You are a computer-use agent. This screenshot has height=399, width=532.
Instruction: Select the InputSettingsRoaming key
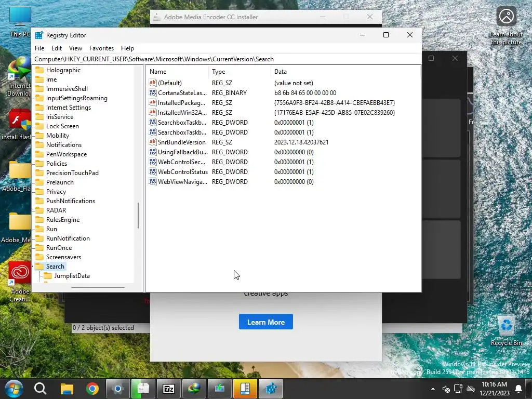coord(77,98)
